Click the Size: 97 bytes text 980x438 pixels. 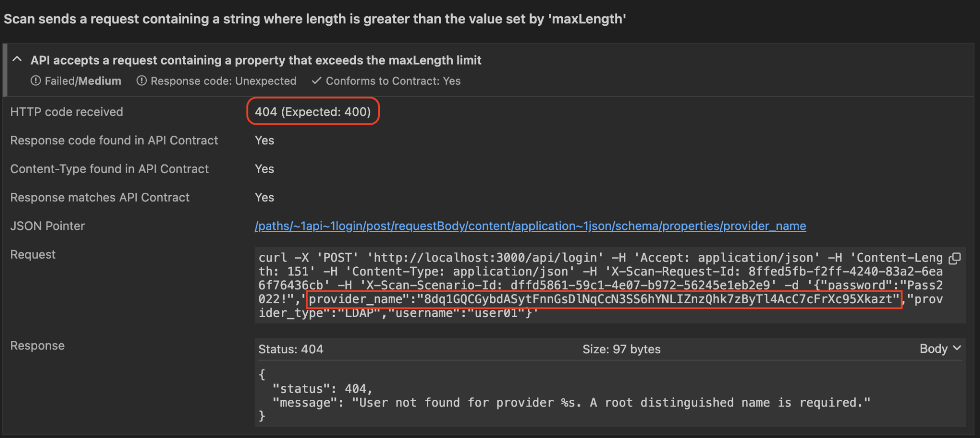click(621, 349)
